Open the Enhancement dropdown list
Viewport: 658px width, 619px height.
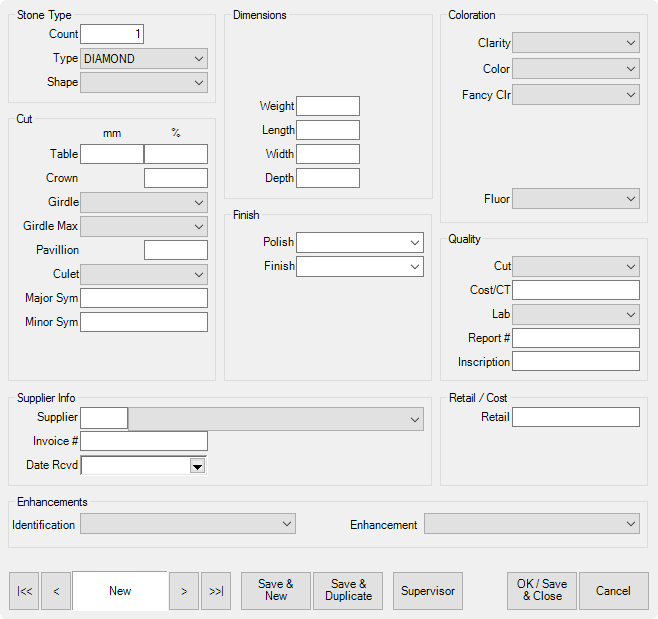[x=629, y=524]
